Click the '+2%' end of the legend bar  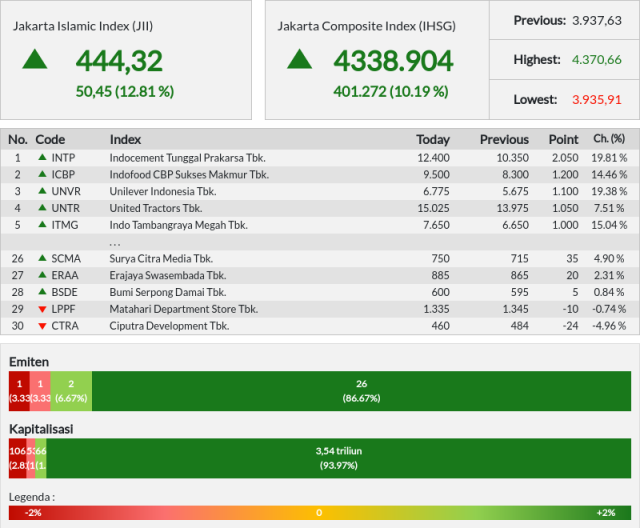pyautogui.click(x=606, y=512)
